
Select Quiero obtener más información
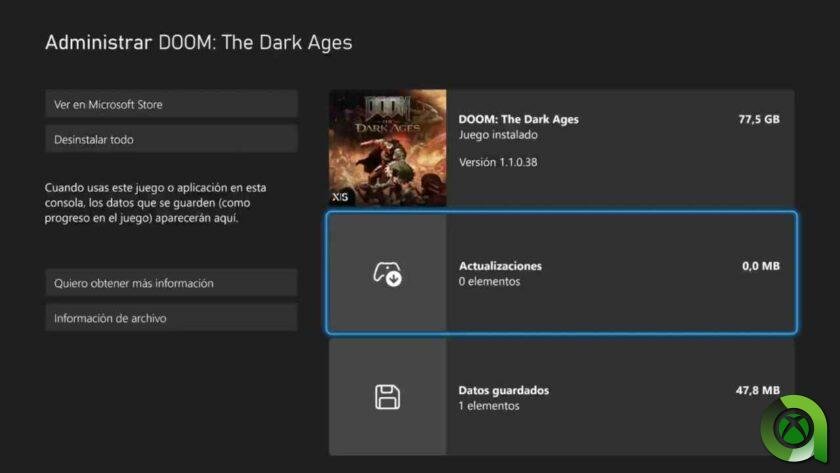click(171, 283)
